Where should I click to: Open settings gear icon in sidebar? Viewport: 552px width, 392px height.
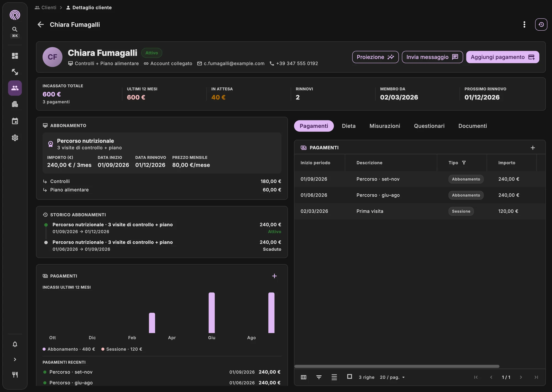[15, 138]
